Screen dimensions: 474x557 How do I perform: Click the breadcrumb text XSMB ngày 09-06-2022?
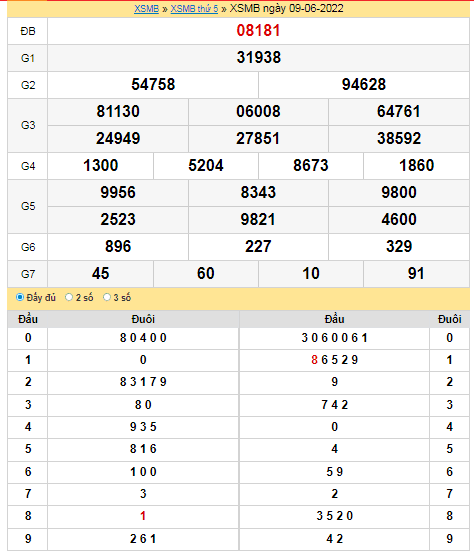point(286,9)
